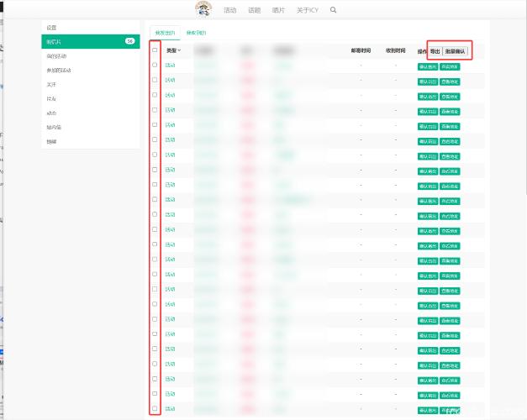This screenshot has height=420, width=527.
Task: Switch to the second tab above the table
Action: (x=196, y=33)
